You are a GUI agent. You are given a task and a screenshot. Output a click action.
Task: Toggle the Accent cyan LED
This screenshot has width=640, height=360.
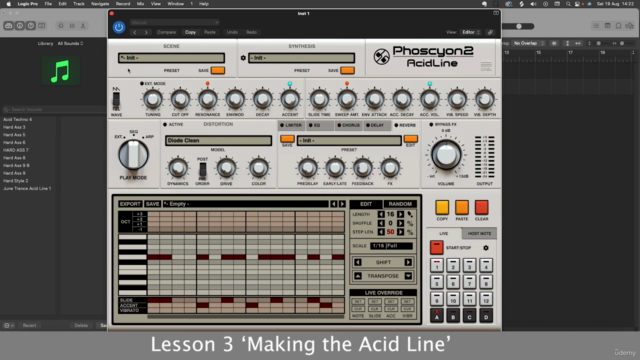[290, 84]
